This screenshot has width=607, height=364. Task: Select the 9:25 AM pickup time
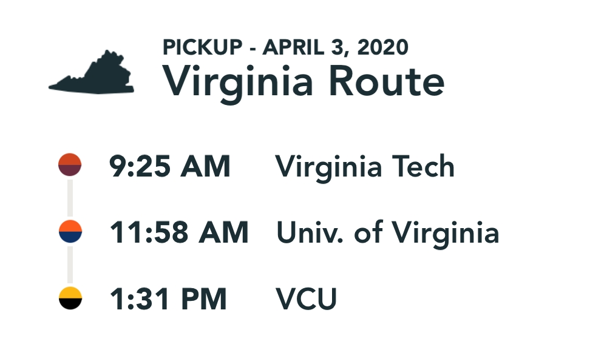click(169, 166)
